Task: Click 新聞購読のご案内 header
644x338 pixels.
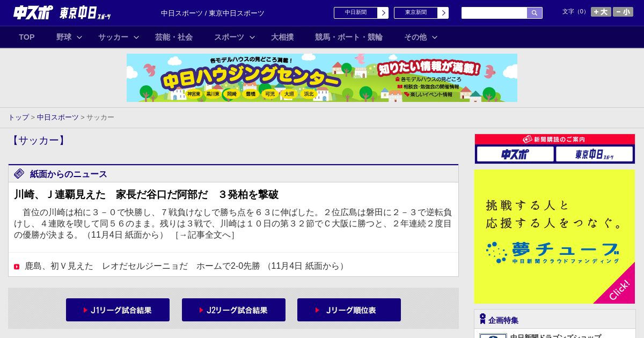Action: (x=555, y=139)
